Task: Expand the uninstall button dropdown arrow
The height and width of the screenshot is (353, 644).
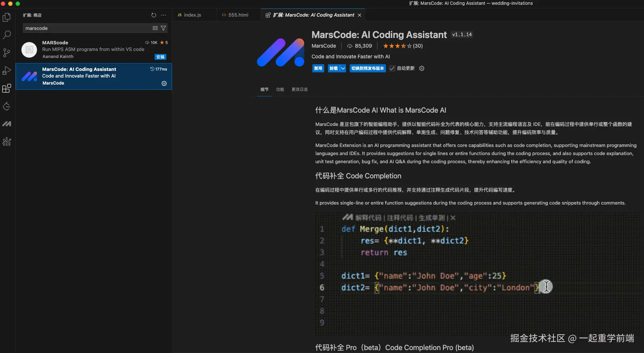Action: (x=343, y=68)
